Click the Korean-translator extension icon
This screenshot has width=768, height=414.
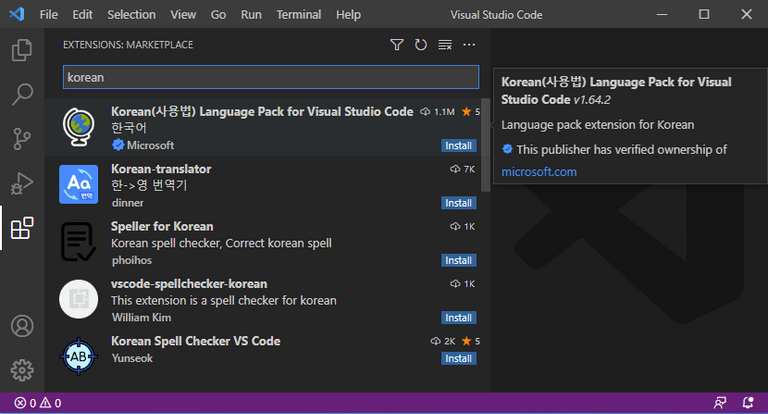[78, 184]
